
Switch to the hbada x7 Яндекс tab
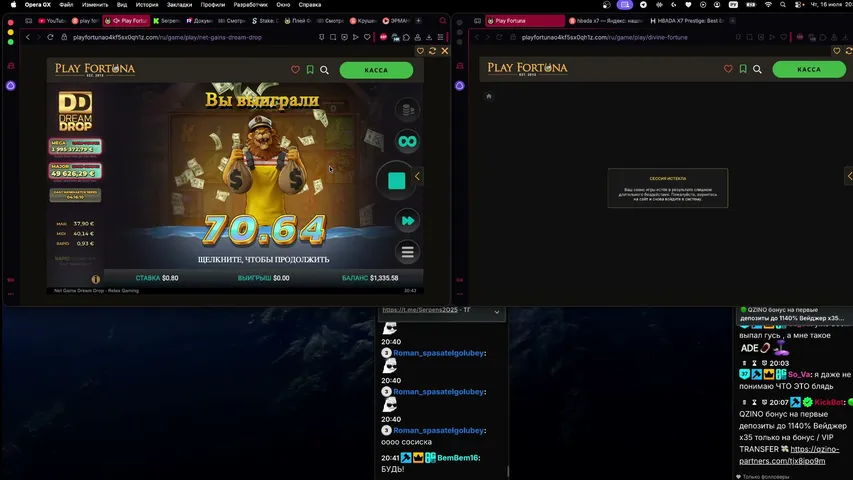(605, 21)
